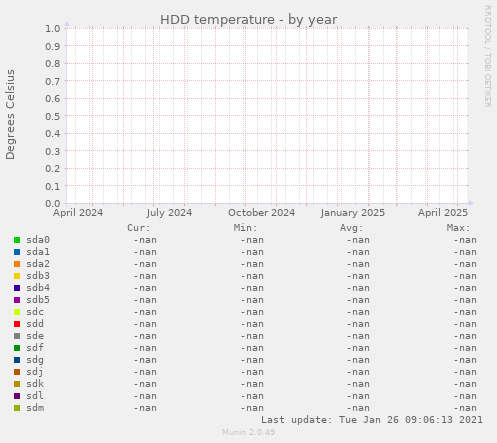This screenshot has height=443, width=497.
Task: Click the 'sde' legend label
Action: pyautogui.click(x=35, y=336)
